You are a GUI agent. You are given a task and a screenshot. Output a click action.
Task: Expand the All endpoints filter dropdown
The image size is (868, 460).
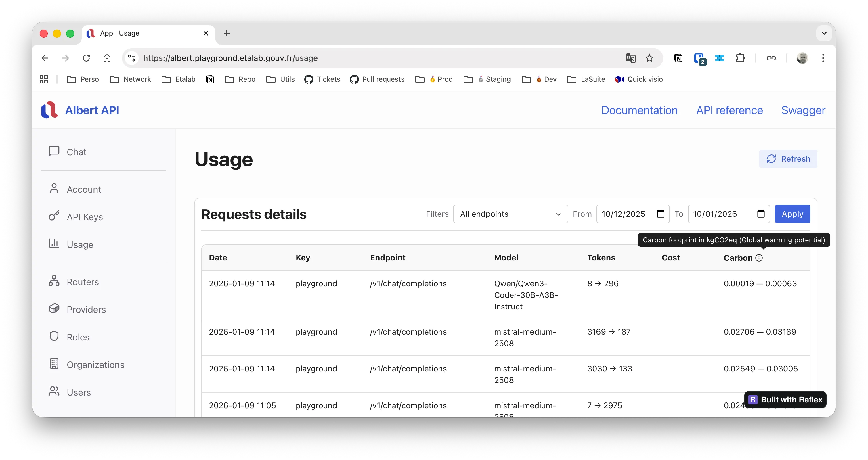click(x=510, y=214)
